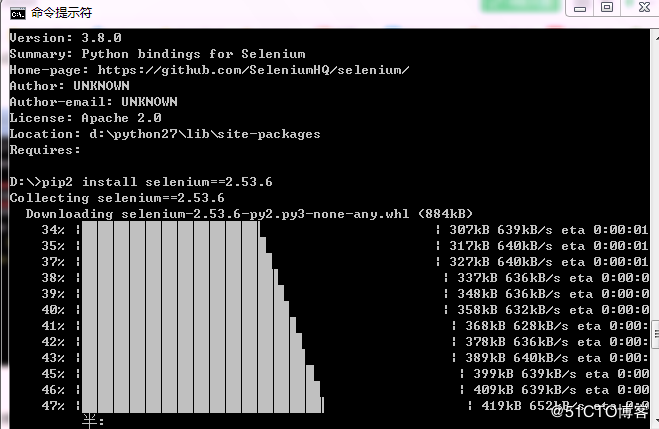
Task: Click the 42% progress label
Action: (x=53, y=342)
